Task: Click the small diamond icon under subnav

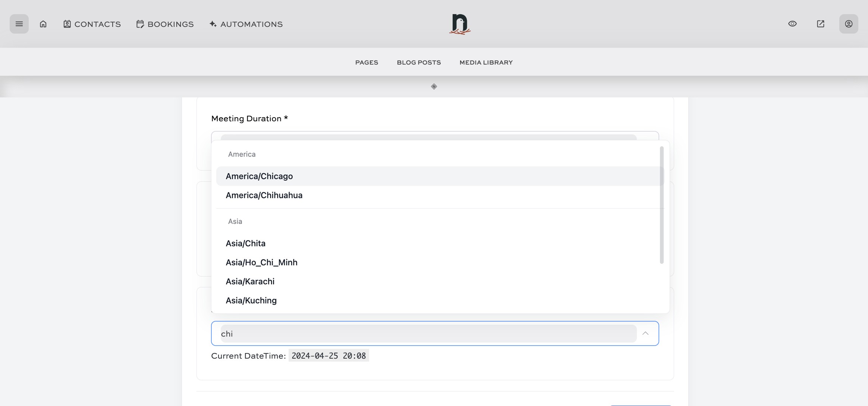Action: pos(434,87)
